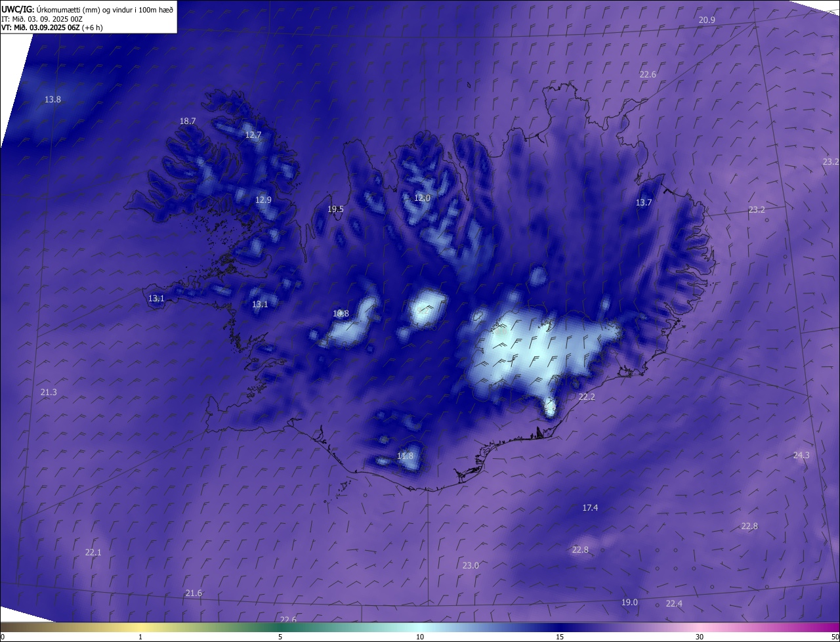Click the 18.7 value label
840x642 pixels.
tap(188, 121)
